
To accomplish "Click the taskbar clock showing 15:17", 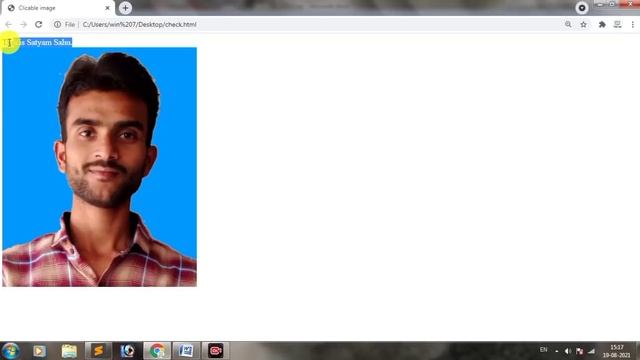I will click(617, 351).
